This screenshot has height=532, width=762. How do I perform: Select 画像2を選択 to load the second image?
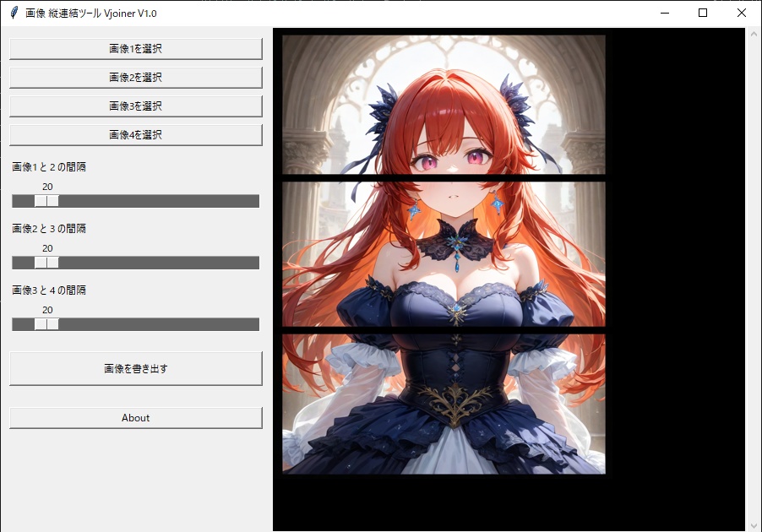[135, 77]
